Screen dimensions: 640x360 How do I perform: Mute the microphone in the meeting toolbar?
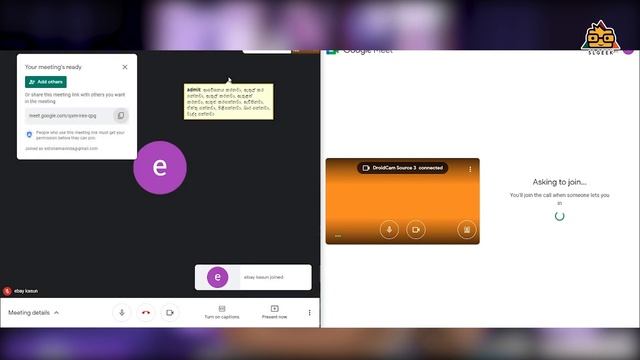tap(122, 313)
